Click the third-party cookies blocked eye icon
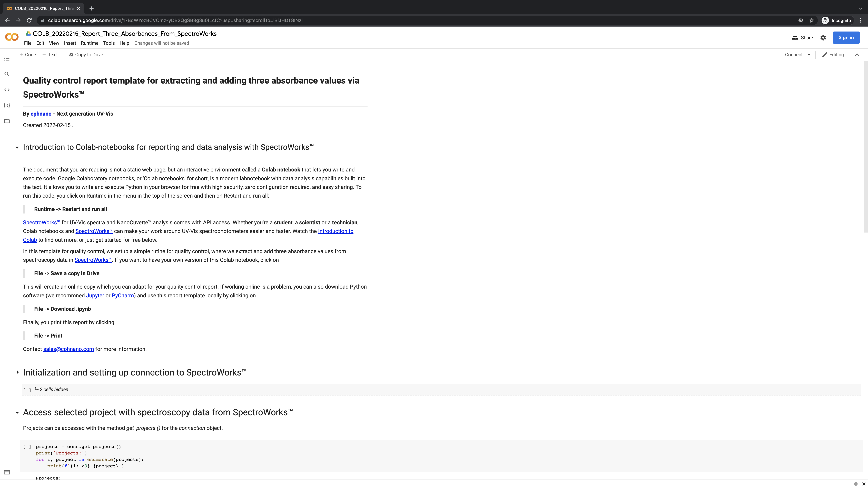Viewport: 868px width, 488px height. click(801, 20)
